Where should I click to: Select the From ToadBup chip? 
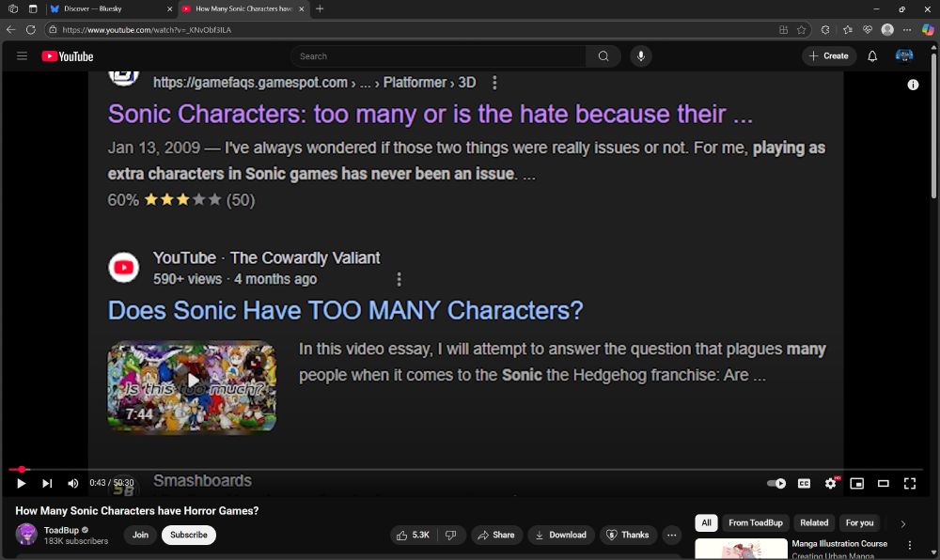click(x=756, y=522)
